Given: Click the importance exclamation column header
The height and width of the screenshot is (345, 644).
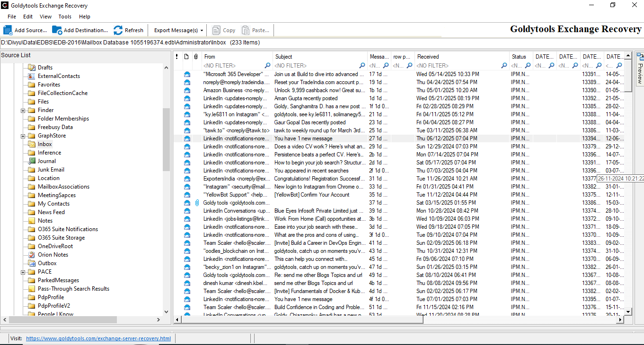Looking at the screenshot, I should click(177, 57).
